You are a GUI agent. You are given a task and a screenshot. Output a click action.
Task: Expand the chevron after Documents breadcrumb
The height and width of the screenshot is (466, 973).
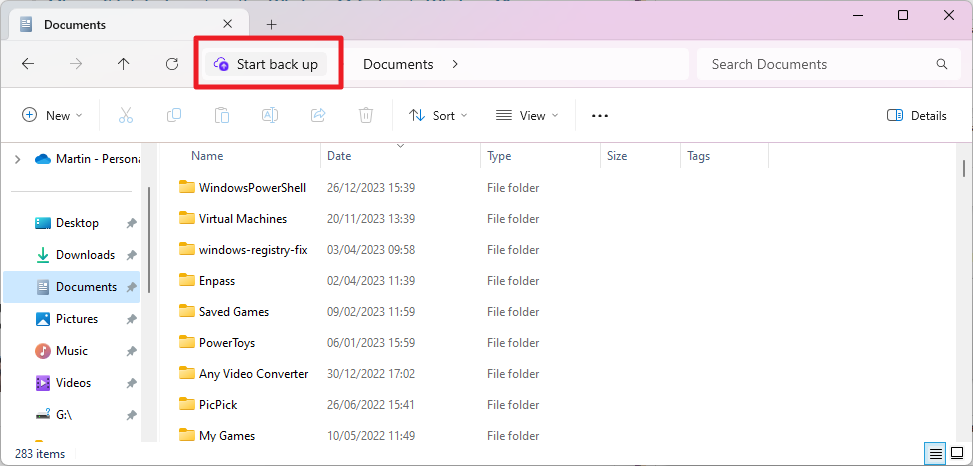[455, 64]
